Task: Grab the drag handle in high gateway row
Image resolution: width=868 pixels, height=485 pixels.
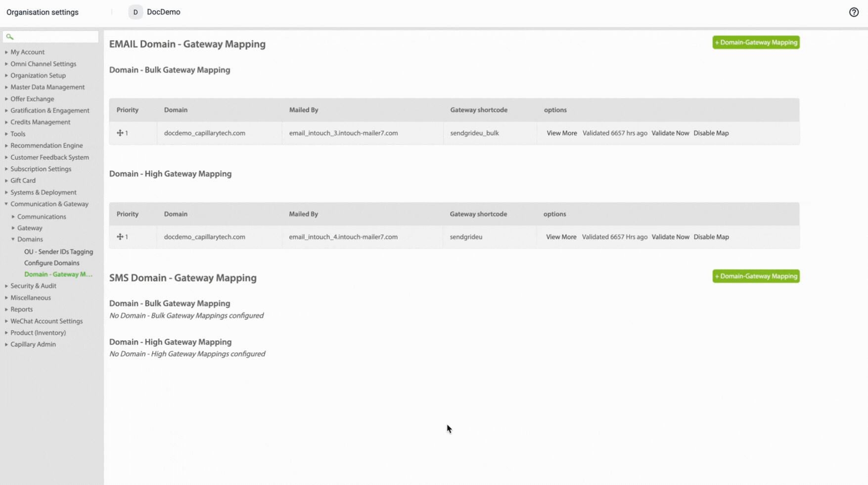Action: pos(120,237)
